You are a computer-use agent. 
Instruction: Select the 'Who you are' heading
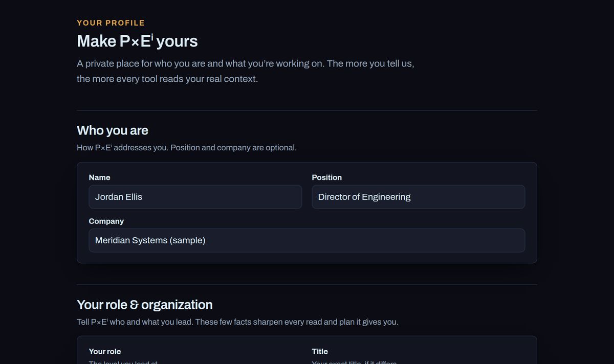coord(113,130)
